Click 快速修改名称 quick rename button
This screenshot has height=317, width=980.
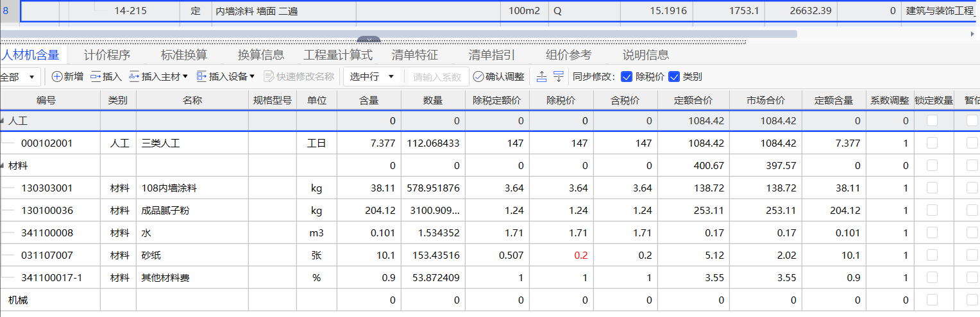[x=299, y=77]
